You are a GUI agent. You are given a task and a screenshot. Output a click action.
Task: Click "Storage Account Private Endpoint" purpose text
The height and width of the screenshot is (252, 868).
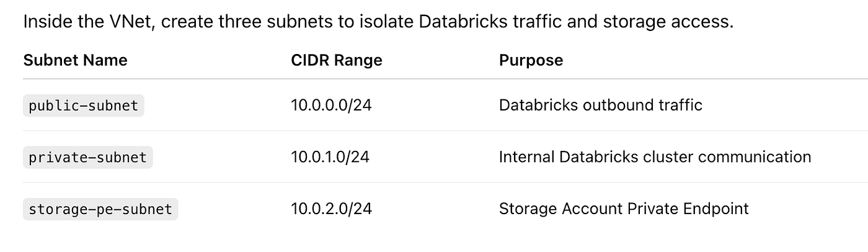coord(624,209)
